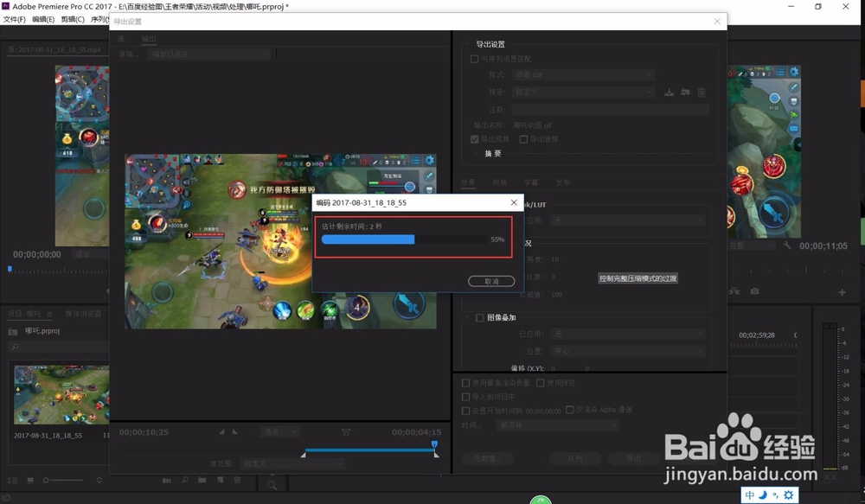Click the sort icons arrows button

99,481
